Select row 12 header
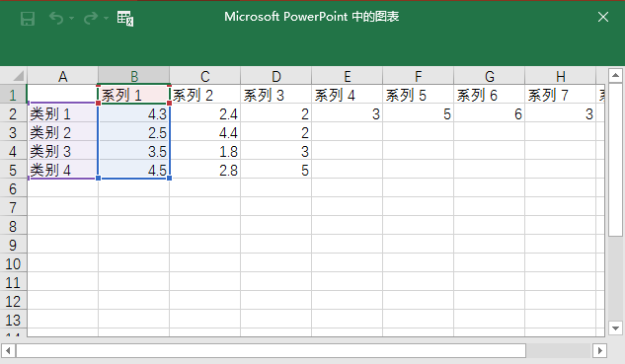The image size is (625, 364). (13, 301)
